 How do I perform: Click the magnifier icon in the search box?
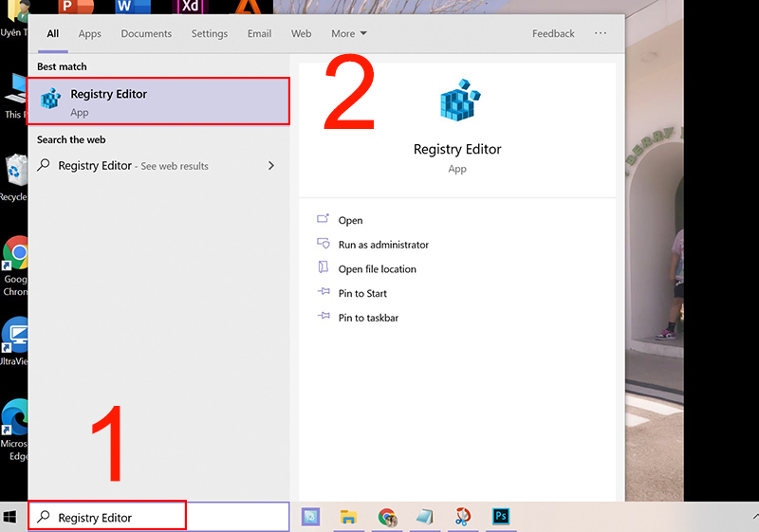44,517
